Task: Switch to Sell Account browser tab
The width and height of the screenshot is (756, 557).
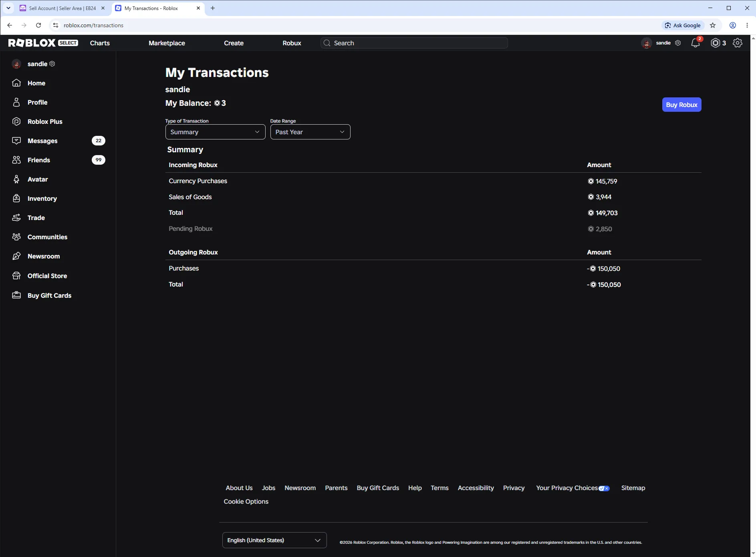Action: tap(62, 8)
